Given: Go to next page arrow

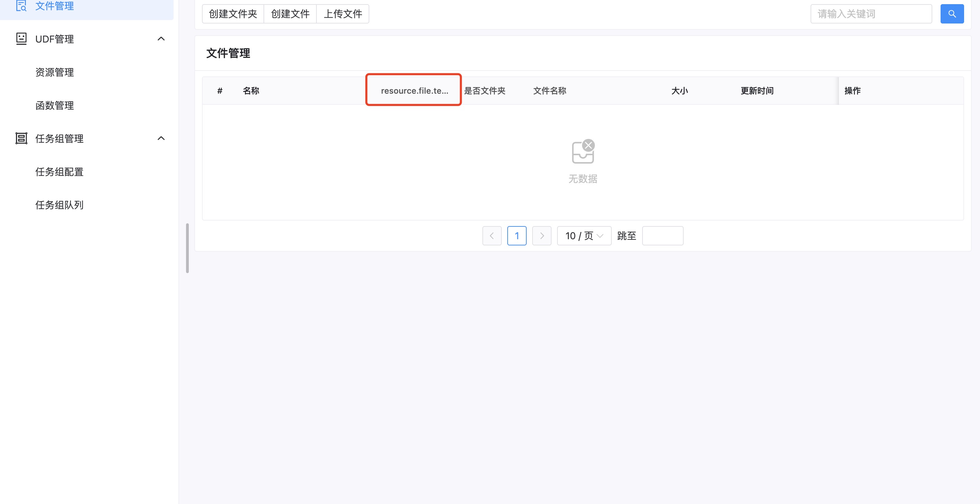Looking at the screenshot, I should pyautogui.click(x=542, y=236).
